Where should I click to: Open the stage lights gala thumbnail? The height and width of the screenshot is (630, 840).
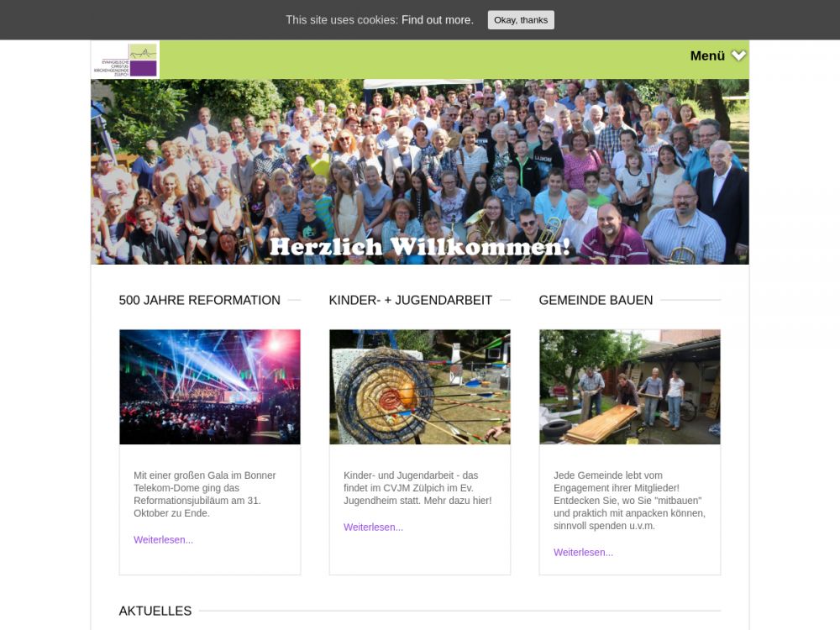click(x=210, y=386)
